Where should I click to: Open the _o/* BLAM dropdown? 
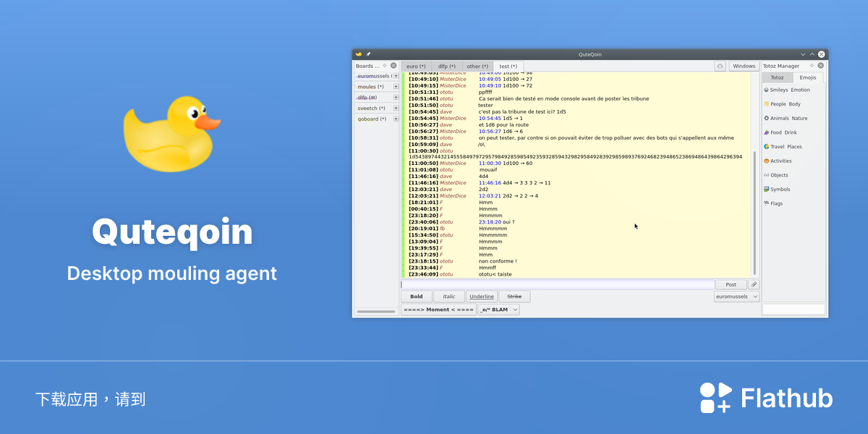[x=498, y=310]
